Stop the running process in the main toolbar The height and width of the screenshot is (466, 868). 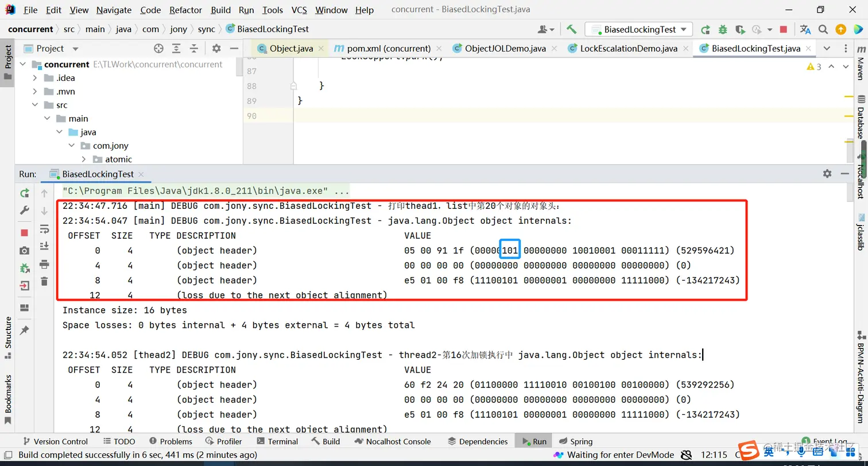tap(784, 29)
